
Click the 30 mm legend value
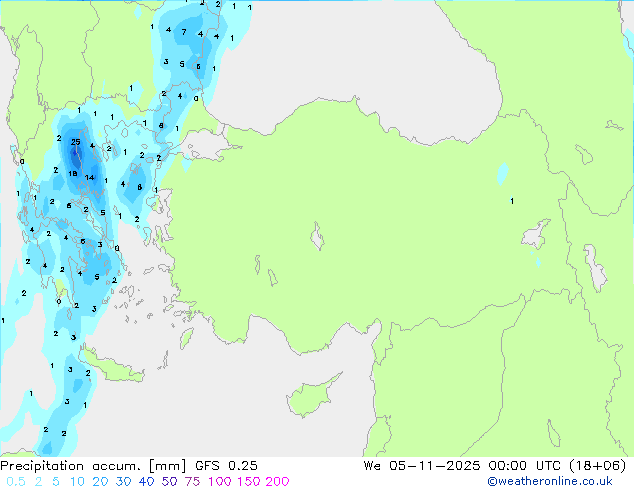[123, 482]
